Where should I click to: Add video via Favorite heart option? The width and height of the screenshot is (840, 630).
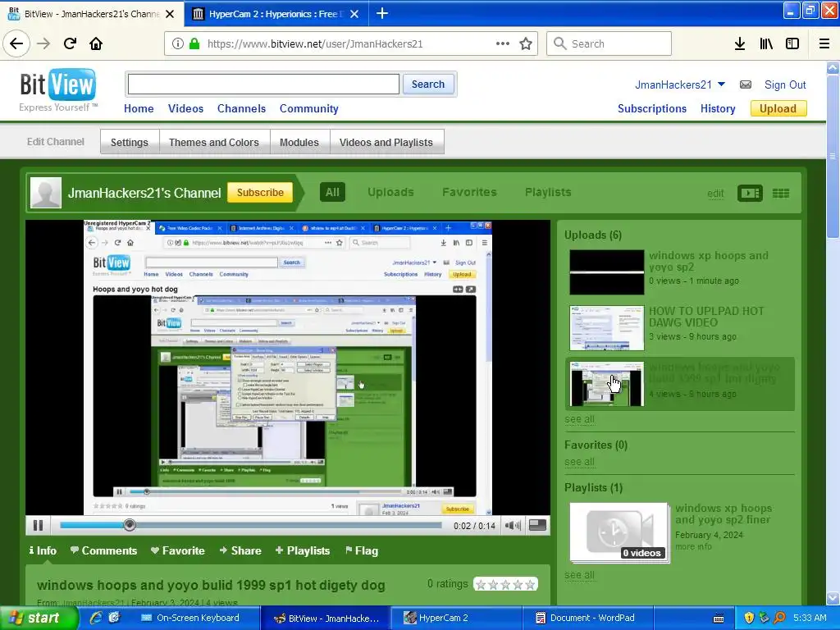point(178,550)
